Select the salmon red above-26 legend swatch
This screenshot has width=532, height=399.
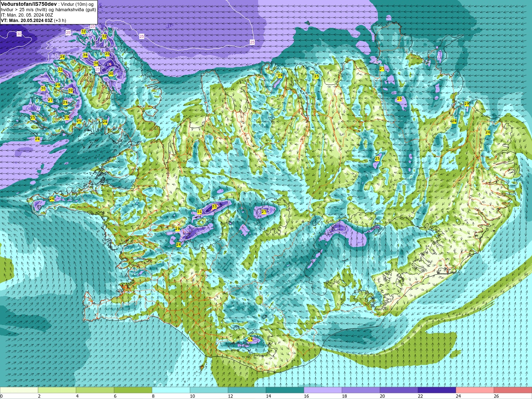[513, 390]
